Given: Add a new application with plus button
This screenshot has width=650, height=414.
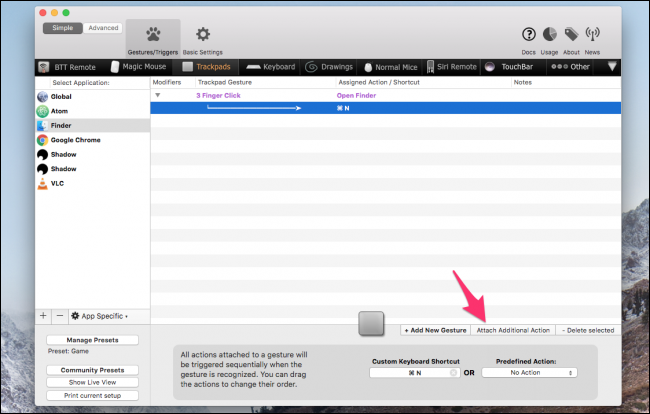Looking at the screenshot, I should (43, 315).
